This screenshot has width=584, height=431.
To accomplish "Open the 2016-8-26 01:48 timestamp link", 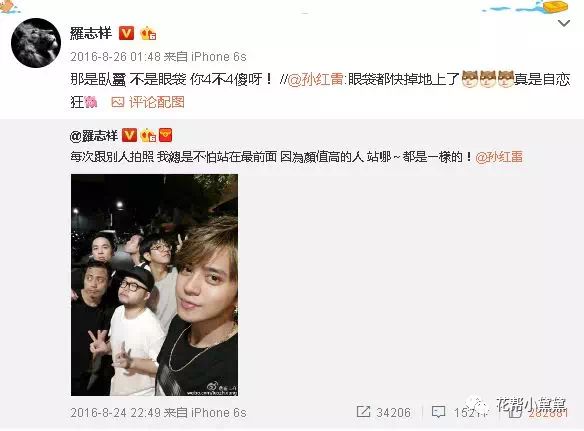I will tap(115, 57).
